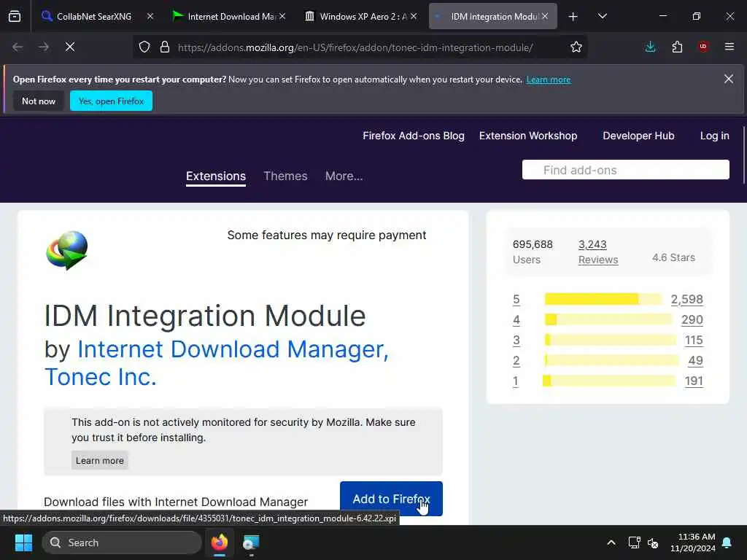Open the Developer Hub link
Viewport: 747px width, 560px height.
(638, 136)
